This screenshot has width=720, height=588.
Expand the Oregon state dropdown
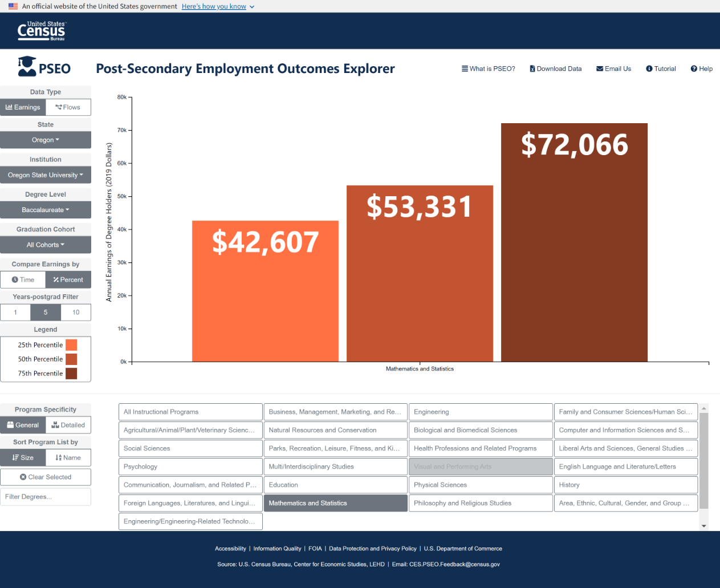(46, 140)
